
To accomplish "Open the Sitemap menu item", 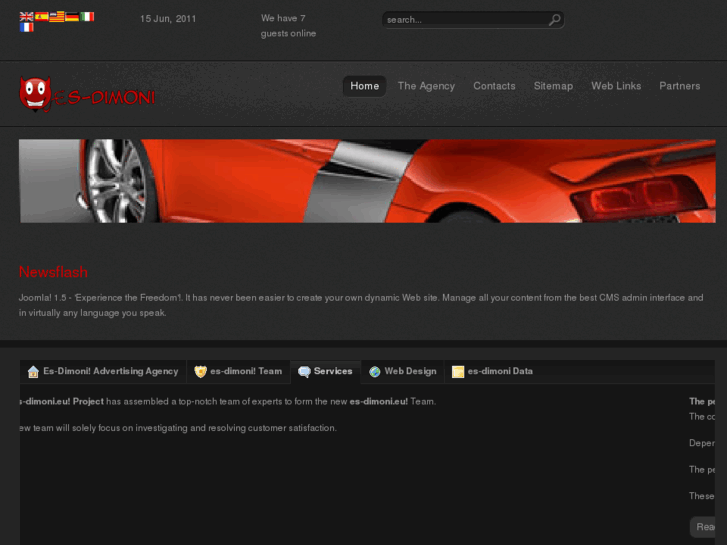I will (x=553, y=86).
